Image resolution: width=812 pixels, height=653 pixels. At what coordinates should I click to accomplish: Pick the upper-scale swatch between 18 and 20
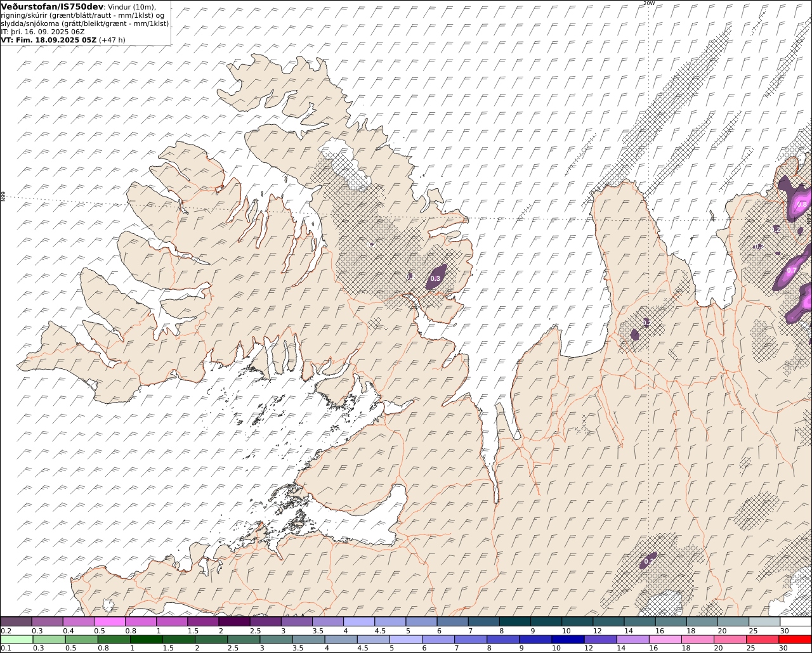[702, 621]
